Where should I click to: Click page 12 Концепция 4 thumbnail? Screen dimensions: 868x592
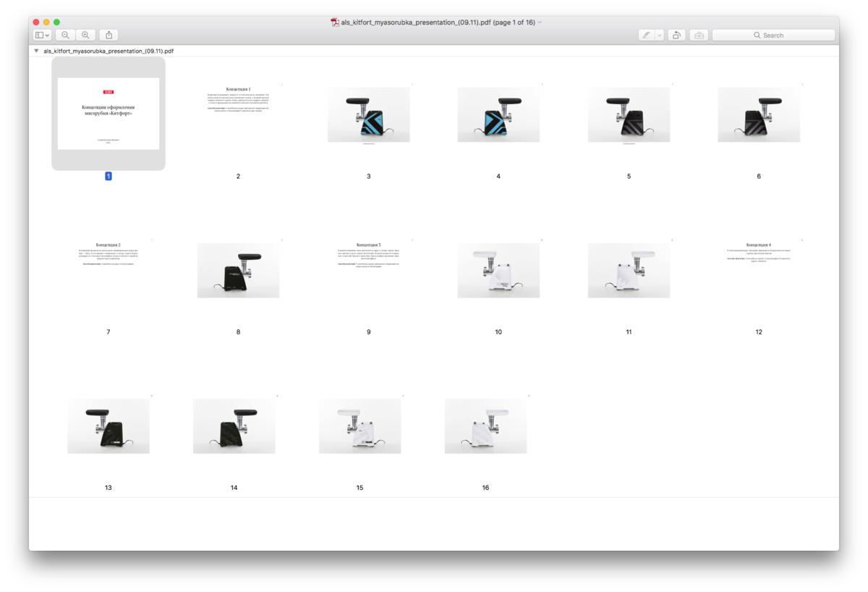coord(758,252)
